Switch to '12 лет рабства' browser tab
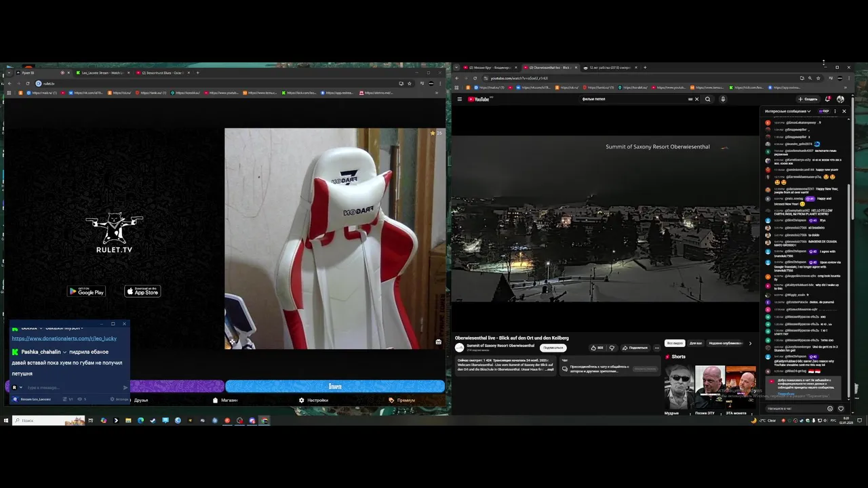The image size is (868, 488). 610,67
